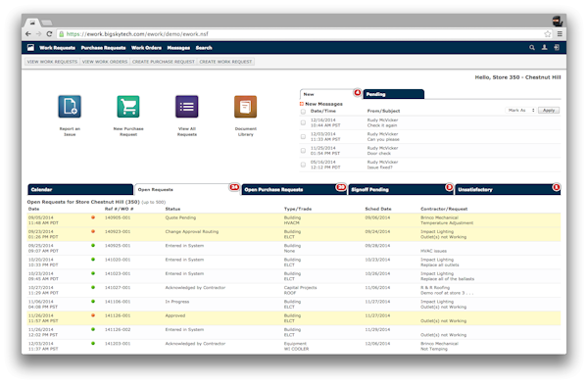Click the Create Work Request button

[x=225, y=62]
